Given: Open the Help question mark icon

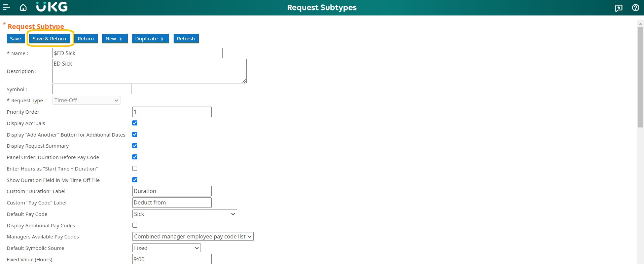Looking at the screenshot, I should pyautogui.click(x=635, y=8).
